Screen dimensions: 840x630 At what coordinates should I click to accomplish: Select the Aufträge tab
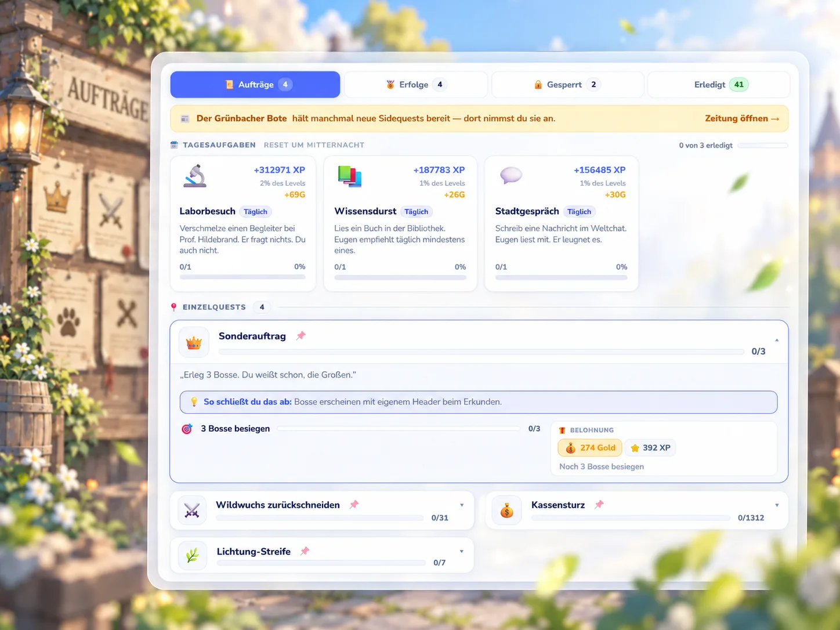pyautogui.click(x=255, y=85)
